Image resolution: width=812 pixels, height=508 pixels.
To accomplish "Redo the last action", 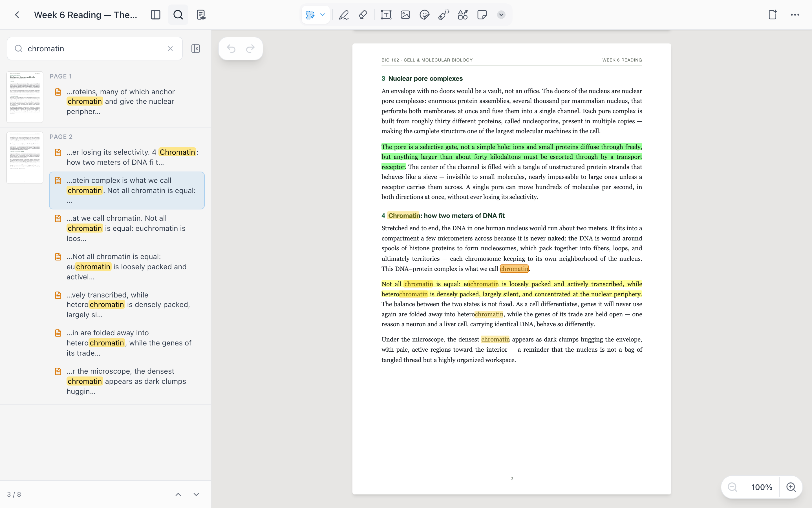I will pyautogui.click(x=250, y=49).
